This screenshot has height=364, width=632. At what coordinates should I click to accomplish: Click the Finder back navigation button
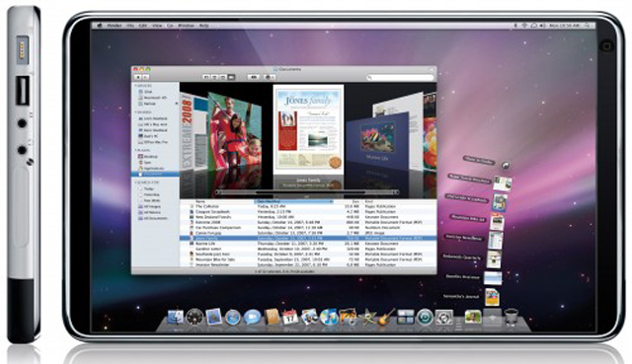[x=138, y=77]
